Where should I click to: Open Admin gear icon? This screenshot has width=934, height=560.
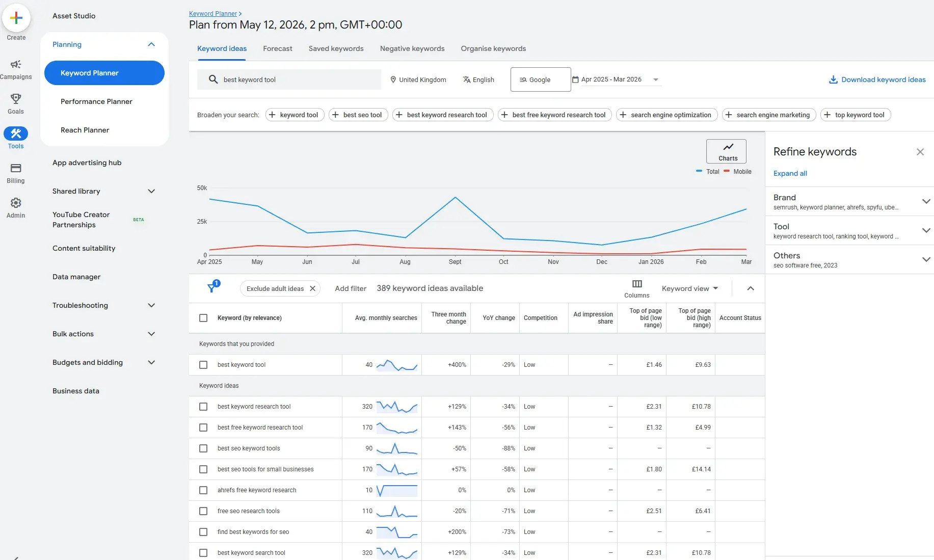(16, 203)
